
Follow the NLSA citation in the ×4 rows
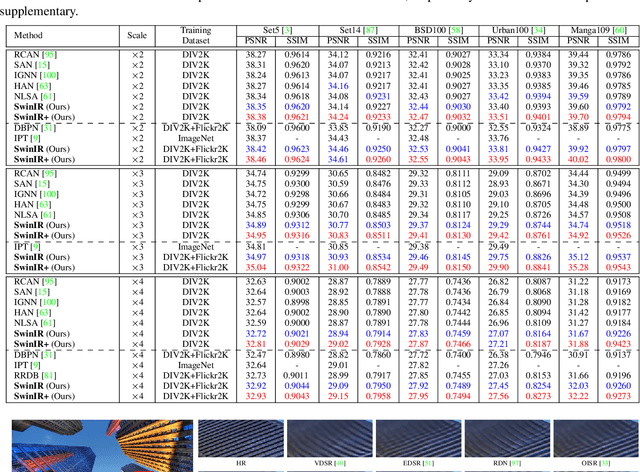[x=48, y=322]
